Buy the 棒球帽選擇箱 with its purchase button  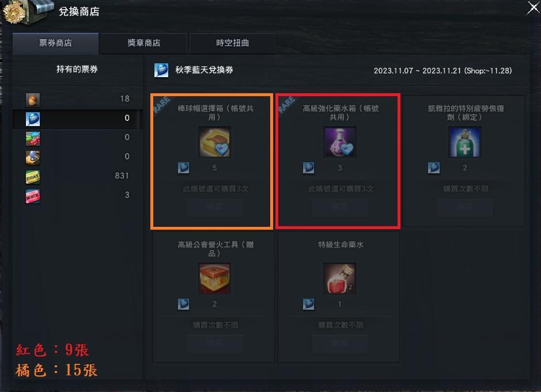214,207
